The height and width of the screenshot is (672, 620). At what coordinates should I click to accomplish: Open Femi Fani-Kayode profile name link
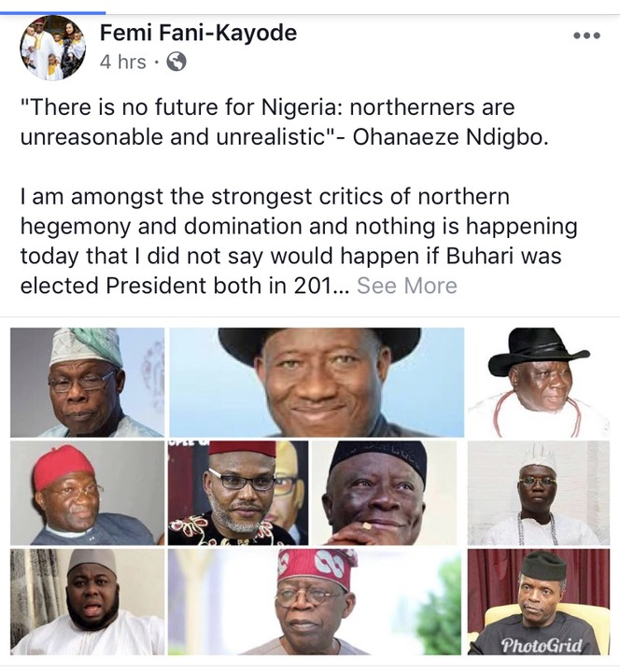tap(198, 34)
